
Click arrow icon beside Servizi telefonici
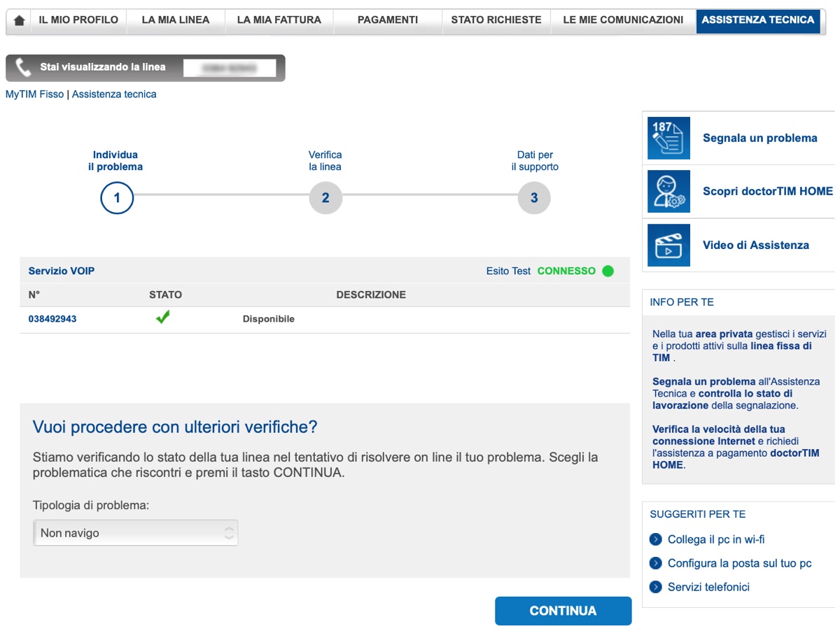[x=656, y=587]
